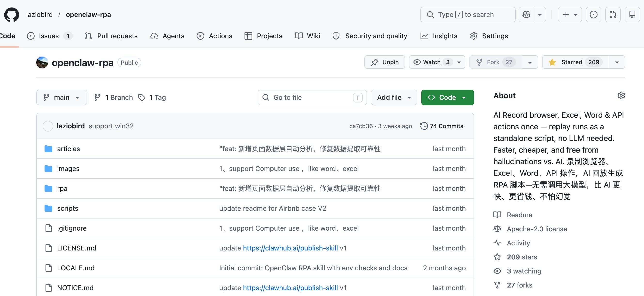Click the commit author avatar next to laziobird

(48, 126)
